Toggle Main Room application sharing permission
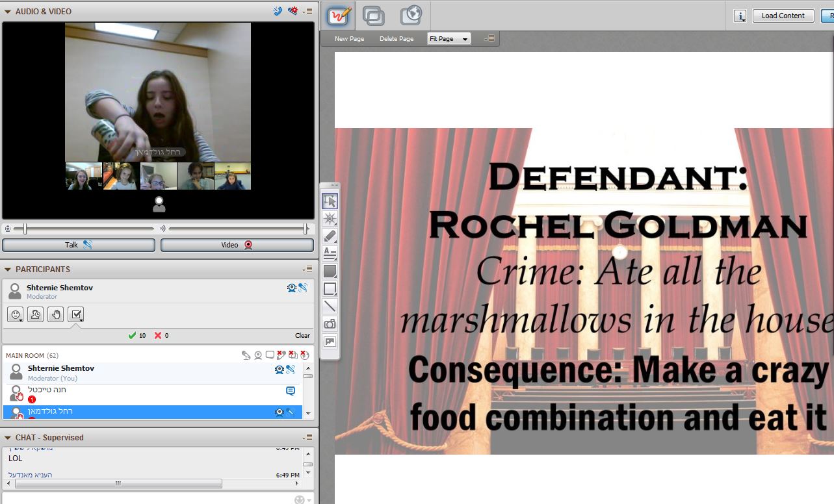 coord(293,355)
